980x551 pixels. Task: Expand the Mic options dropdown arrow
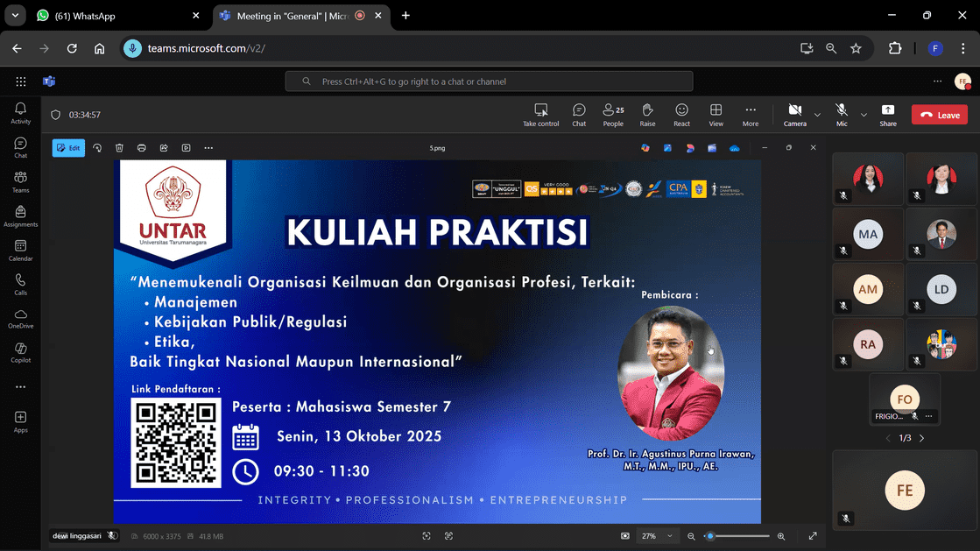(864, 115)
